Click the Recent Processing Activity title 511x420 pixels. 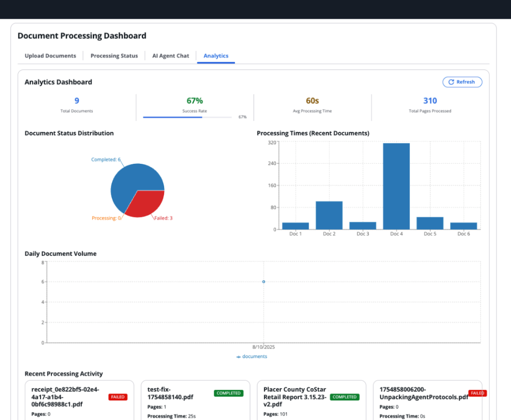tap(63, 374)
